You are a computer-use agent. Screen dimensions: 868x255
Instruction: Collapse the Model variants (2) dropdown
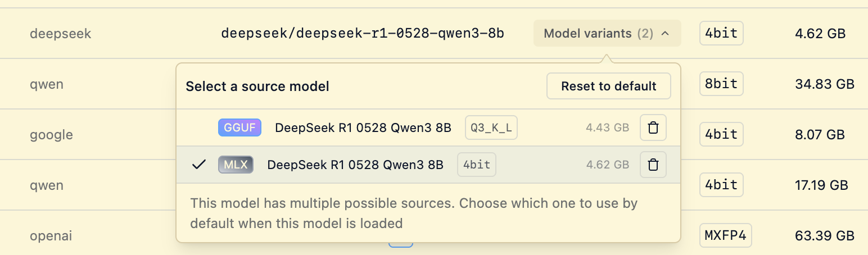pos(598,34)
